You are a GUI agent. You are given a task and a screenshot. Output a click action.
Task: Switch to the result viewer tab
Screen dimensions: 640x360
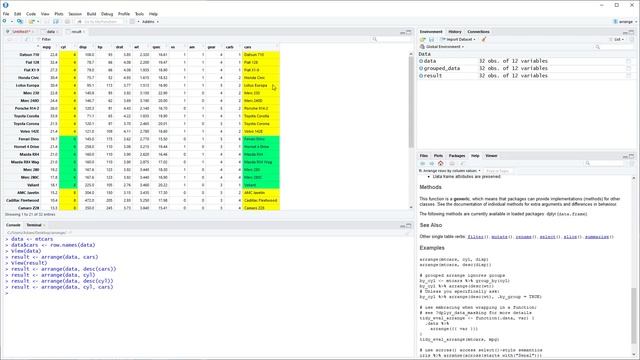tap(76, 32)
